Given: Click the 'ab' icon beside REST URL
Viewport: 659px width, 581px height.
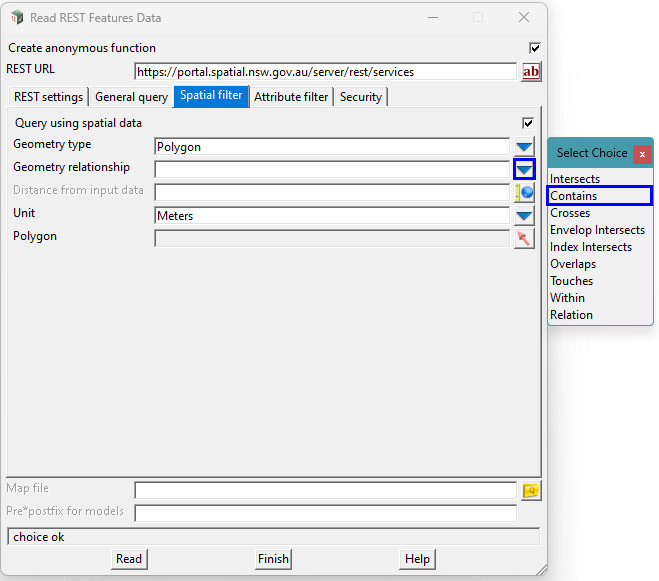Looking at the screenshot, I should click(x=530, y=72).
